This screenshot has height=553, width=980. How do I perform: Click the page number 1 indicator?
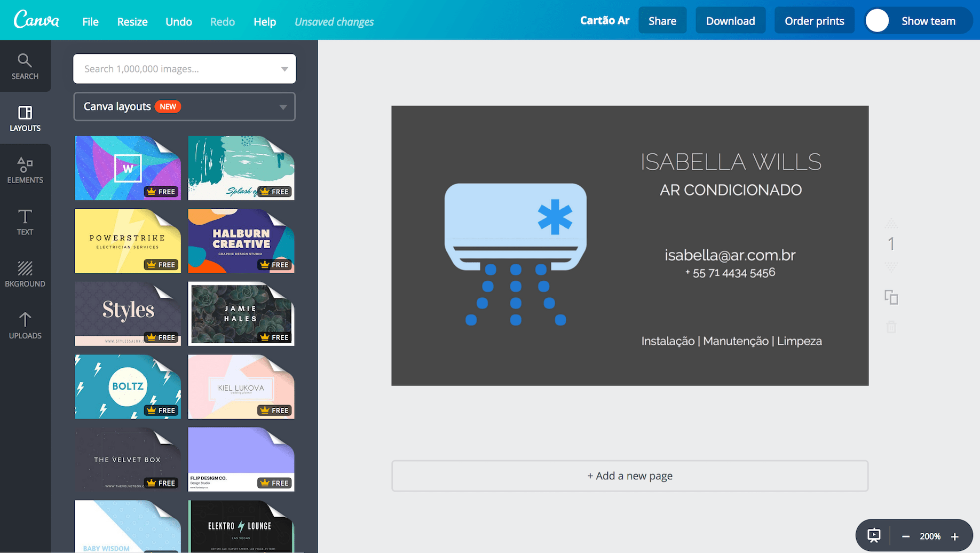coord(891,244)
